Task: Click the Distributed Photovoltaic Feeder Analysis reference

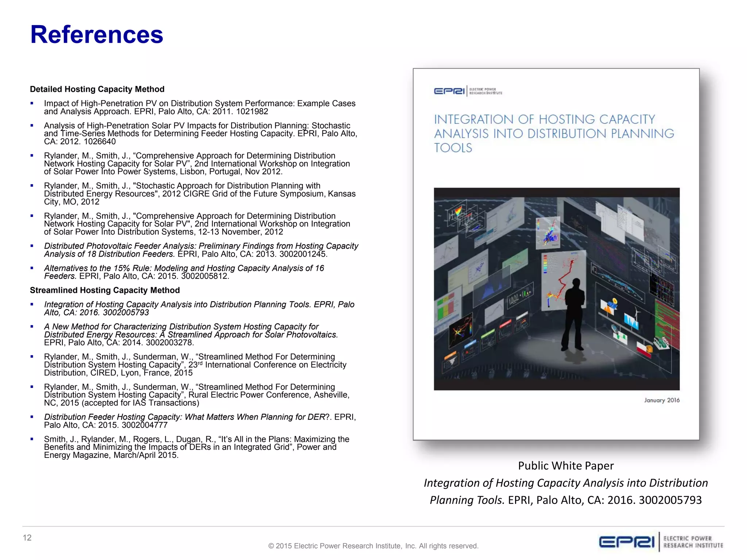Action: (201, 250)
